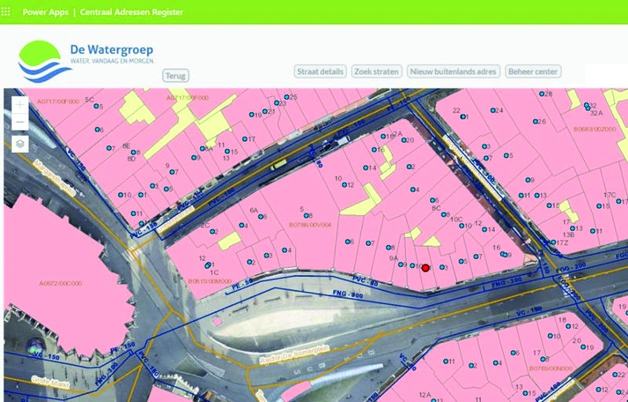
Task: Open the map layers selector
Action: coord(20,143)
